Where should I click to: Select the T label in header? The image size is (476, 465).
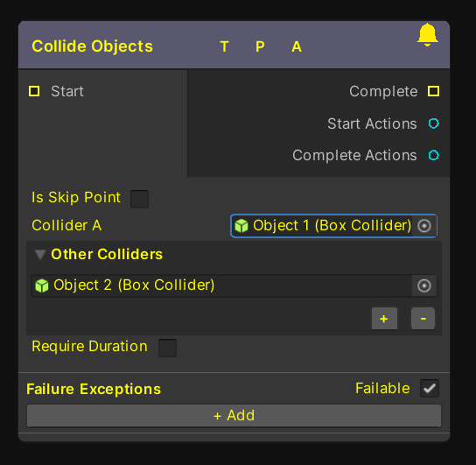pos(224,46)
